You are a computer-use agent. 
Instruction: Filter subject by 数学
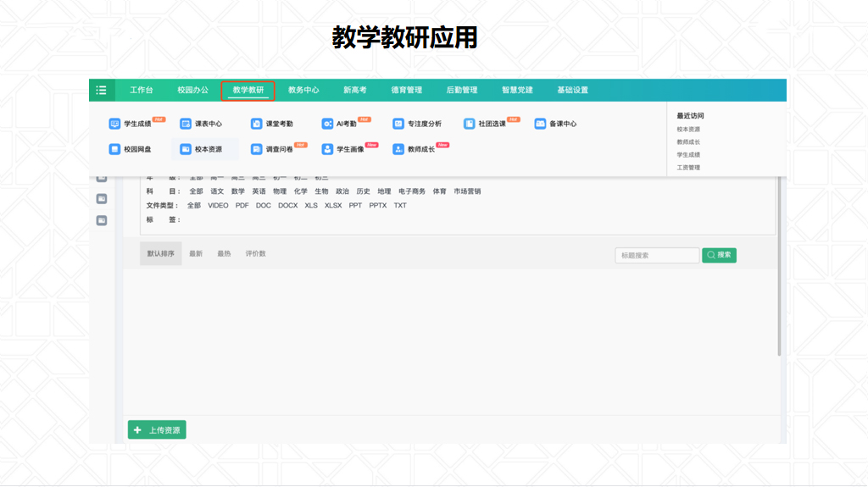point(238,191)
